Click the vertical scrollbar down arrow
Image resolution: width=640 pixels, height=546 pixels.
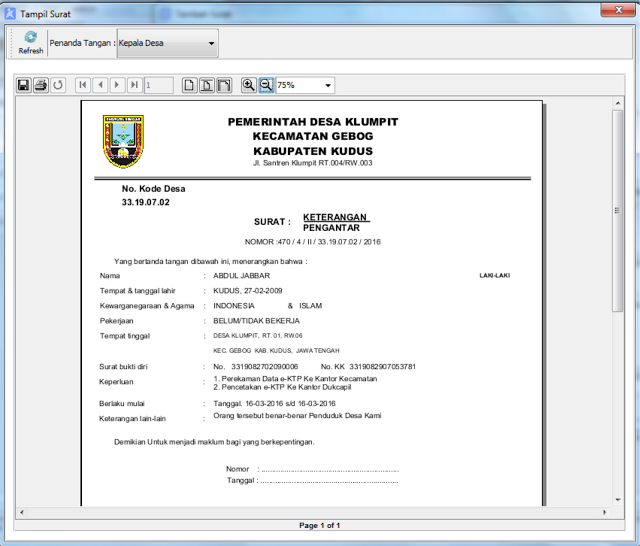tap(618, 499)
